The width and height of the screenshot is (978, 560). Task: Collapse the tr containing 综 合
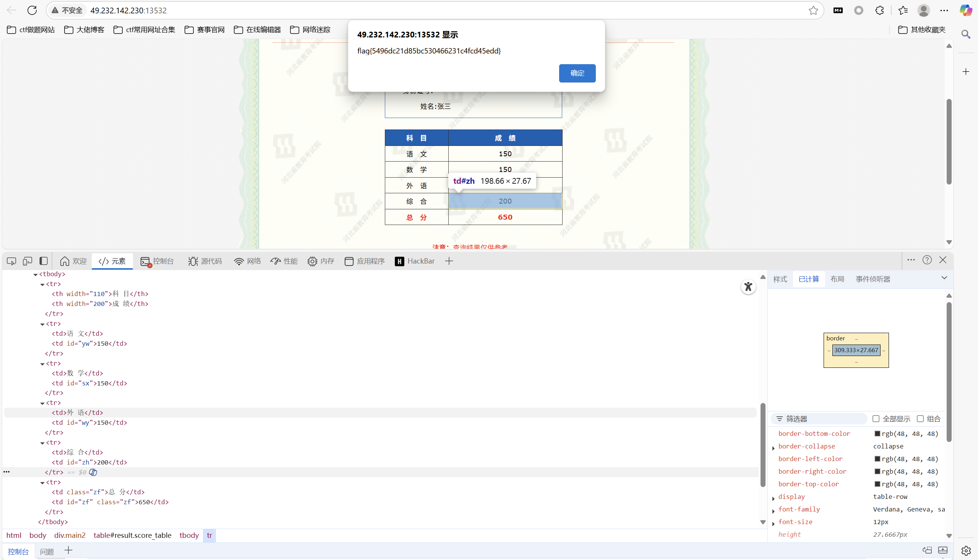42,443
